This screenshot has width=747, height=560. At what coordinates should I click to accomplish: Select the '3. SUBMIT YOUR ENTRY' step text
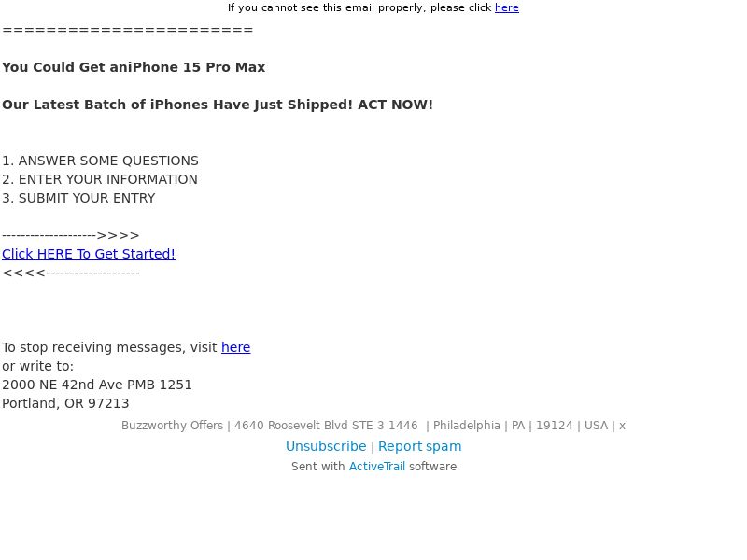78,198
